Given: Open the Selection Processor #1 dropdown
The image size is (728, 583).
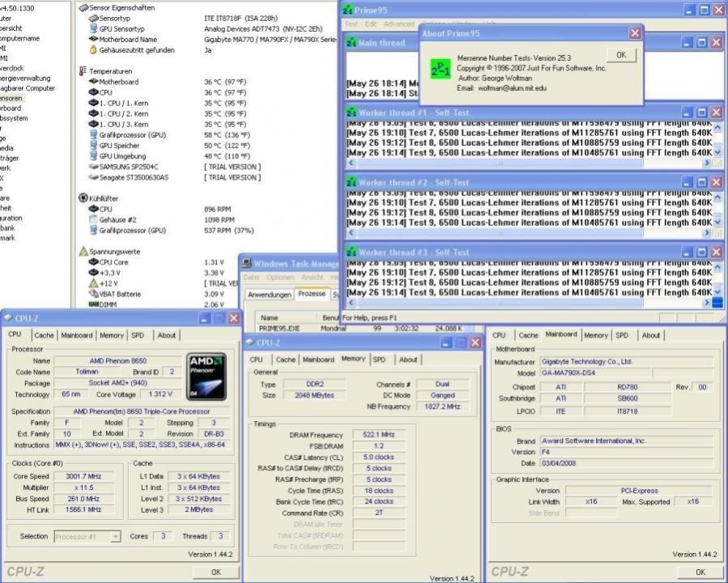Looking at the screenshot, I should click(87, 537).
